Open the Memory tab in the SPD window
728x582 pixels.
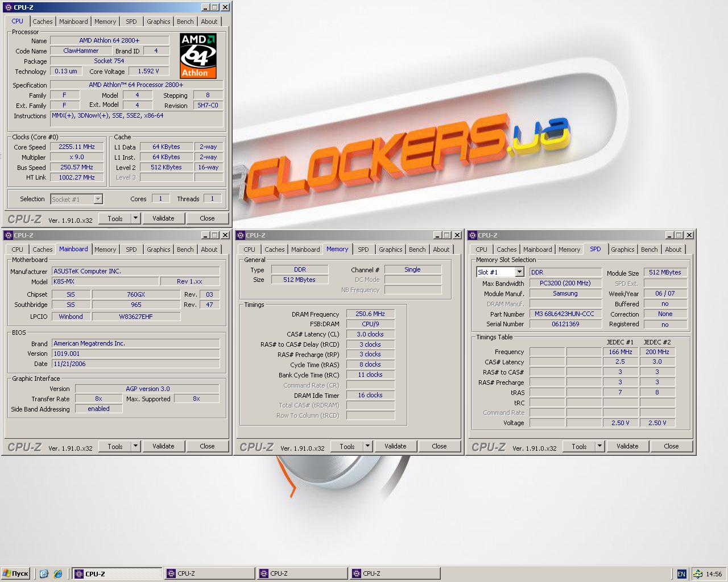coord(569,250)
